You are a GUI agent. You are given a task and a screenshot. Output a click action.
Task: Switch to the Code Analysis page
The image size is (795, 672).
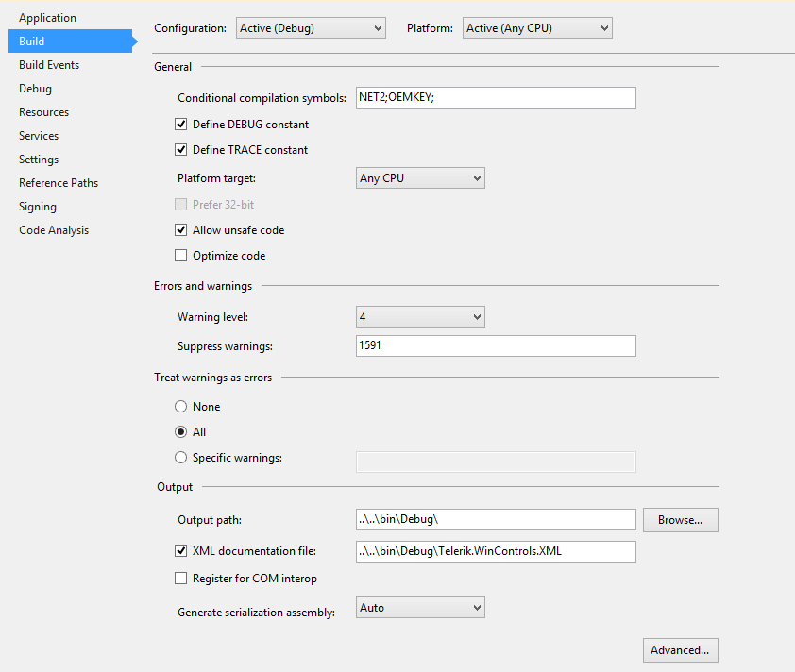pyautogui.click(x=53, y=229)
